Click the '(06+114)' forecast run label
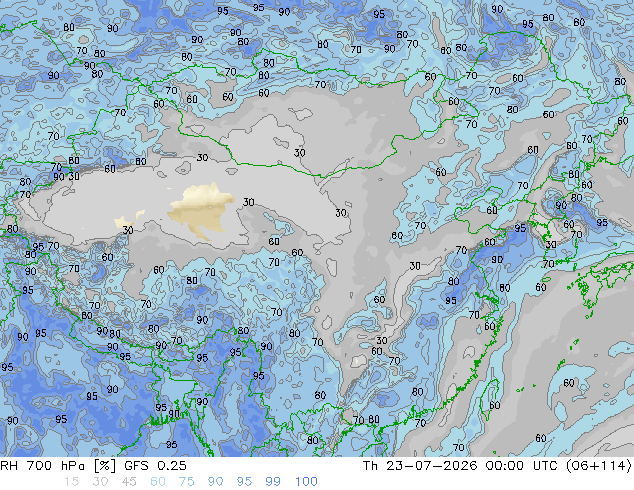The width and height of the screenshot is (634, 490). pyautogui.click(x=598, y=466)
